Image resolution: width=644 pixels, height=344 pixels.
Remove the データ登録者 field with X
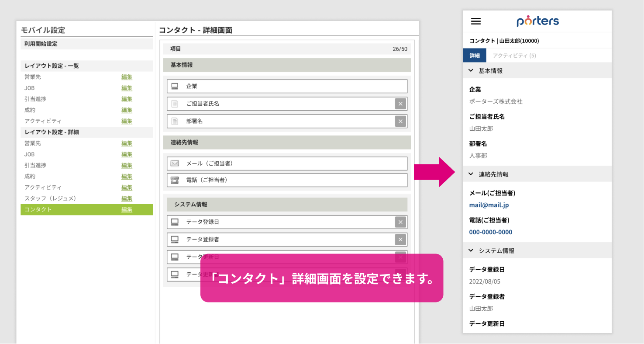click(400, 240)
